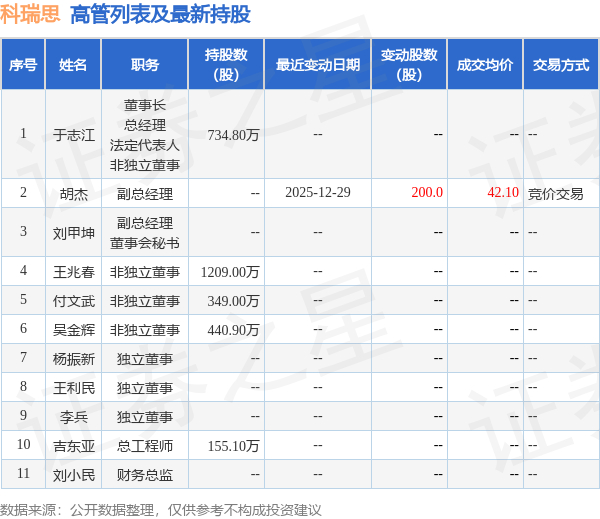This screenshot has width=600, height=519.
Task: Click the 734.80万 holdings value
Action: pos(233,135)
